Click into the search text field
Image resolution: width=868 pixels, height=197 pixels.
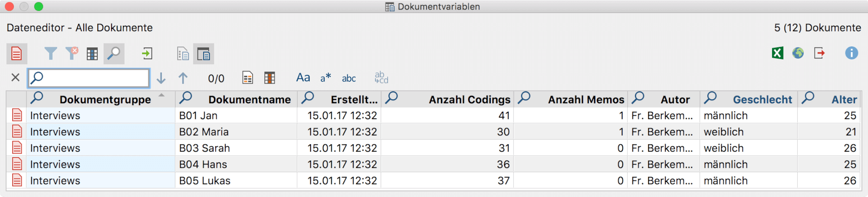click(89, 78)
